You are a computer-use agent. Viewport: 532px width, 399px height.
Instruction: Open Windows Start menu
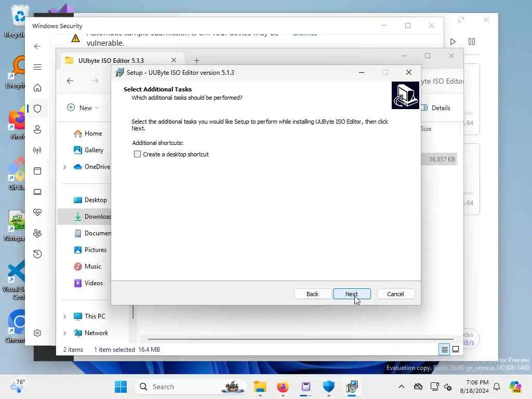tap(121, 387)
